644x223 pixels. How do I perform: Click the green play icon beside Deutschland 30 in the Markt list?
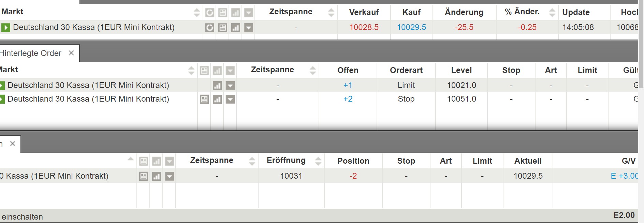click(x=5, y=27)
